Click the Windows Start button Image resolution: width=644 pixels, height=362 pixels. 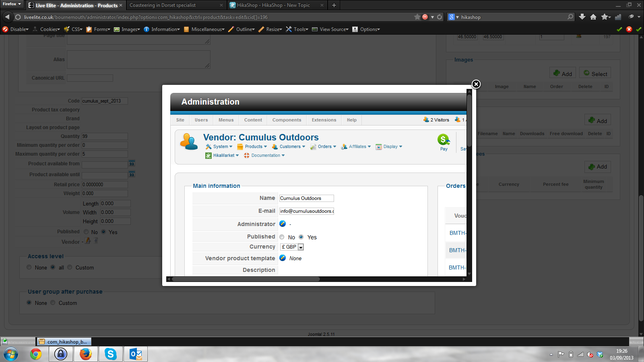(11, 354)
